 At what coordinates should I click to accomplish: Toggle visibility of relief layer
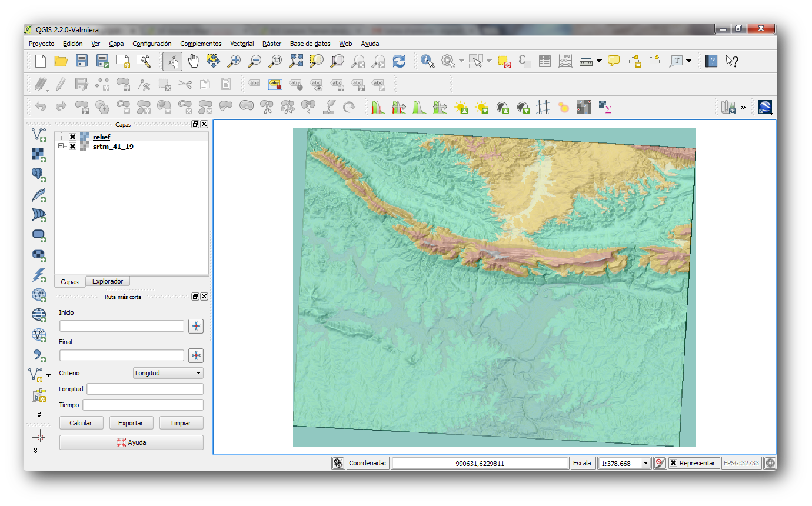tap(72, 137)
